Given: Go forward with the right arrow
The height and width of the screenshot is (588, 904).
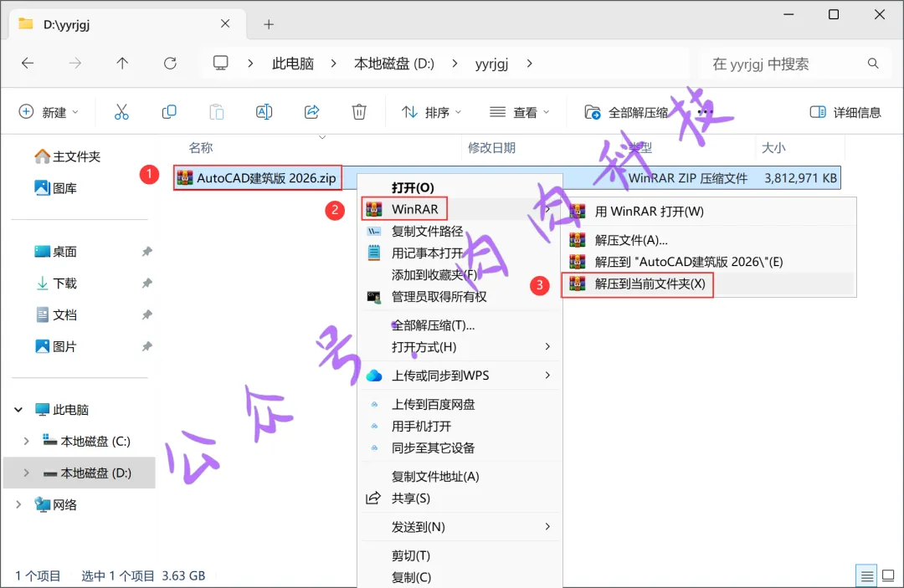Looking at the screenshot, I should (x=75, y=64).
